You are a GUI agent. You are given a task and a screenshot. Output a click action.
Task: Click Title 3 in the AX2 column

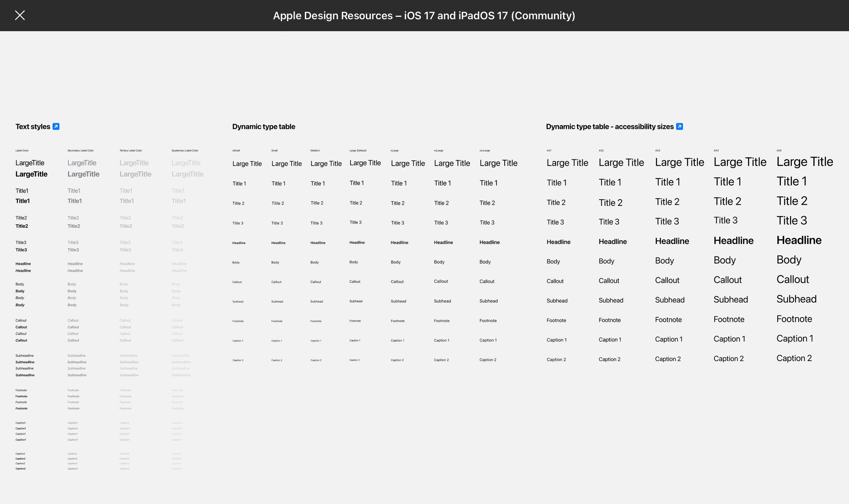[609, 222]
